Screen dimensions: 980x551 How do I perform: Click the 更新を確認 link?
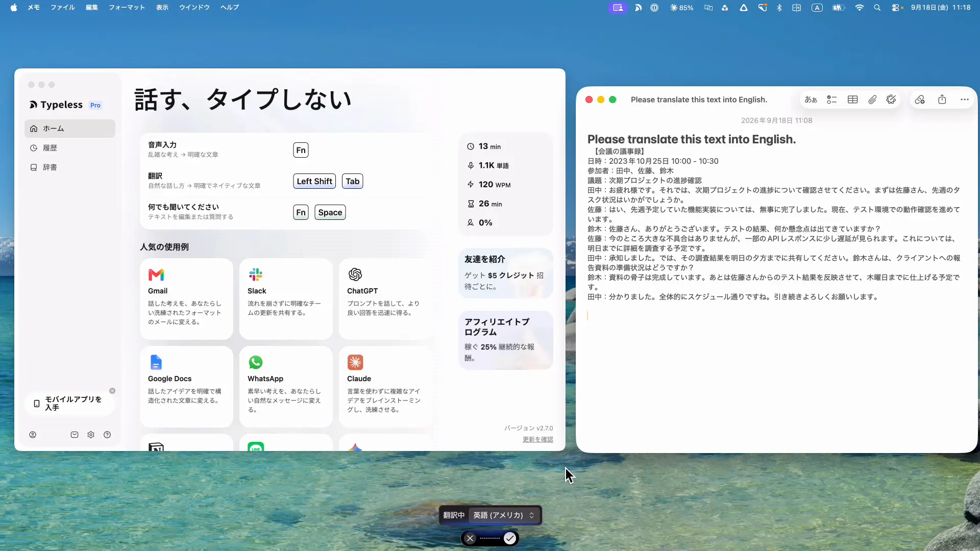(537, 439)
